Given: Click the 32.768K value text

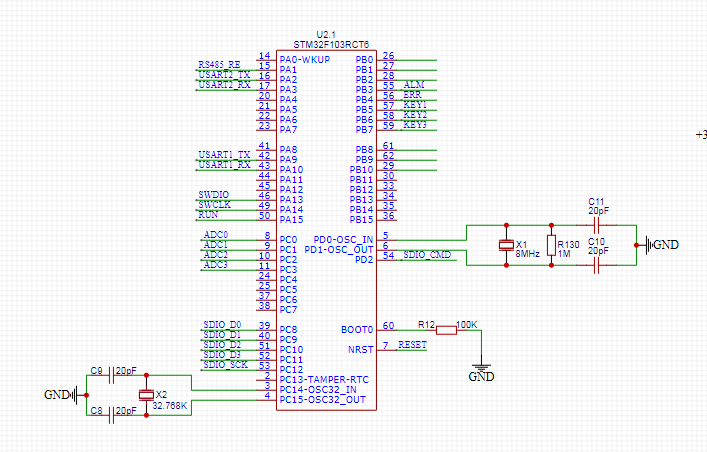Looking at the screenshot, I should [x=170, y=406].
